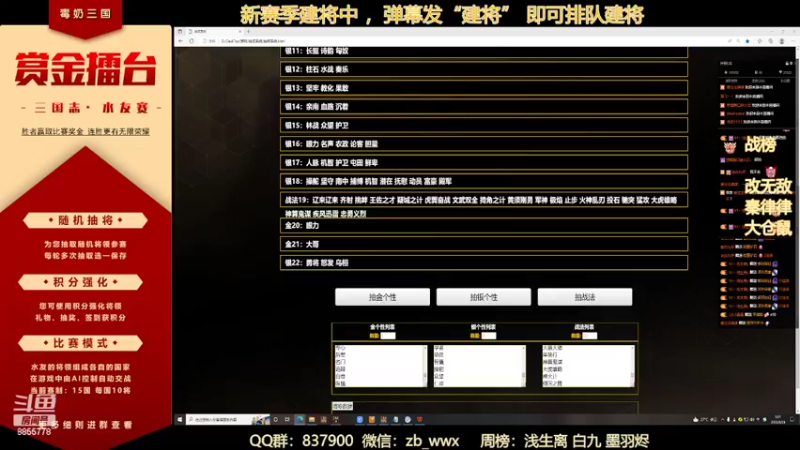Open Task View on the taskbar
This screenshot has width=800, height=450.
pos(287,419)
